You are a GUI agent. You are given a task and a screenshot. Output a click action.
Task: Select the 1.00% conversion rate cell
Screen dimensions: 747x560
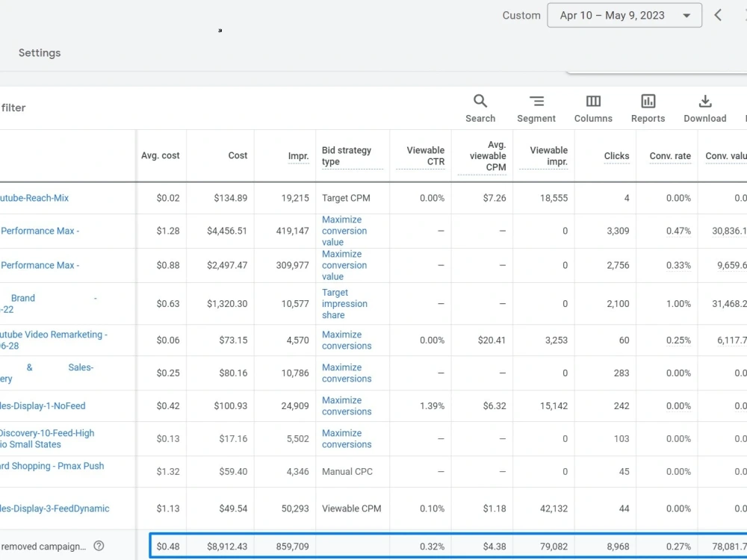click(x=678, y=304)
